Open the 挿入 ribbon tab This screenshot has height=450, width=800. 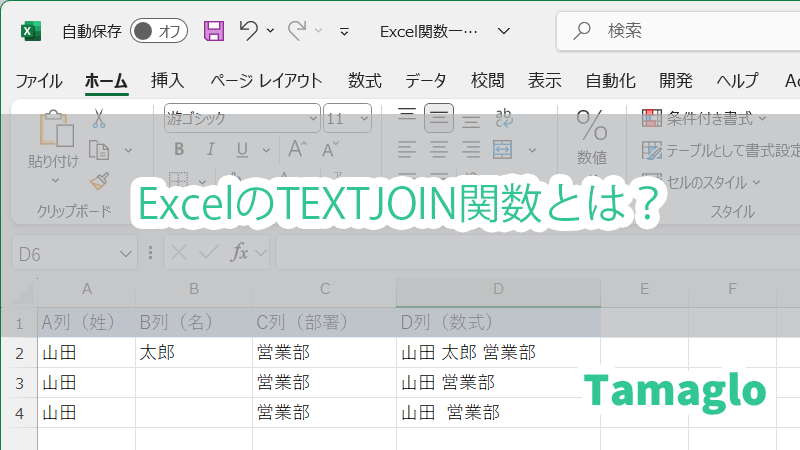[167, 81]
